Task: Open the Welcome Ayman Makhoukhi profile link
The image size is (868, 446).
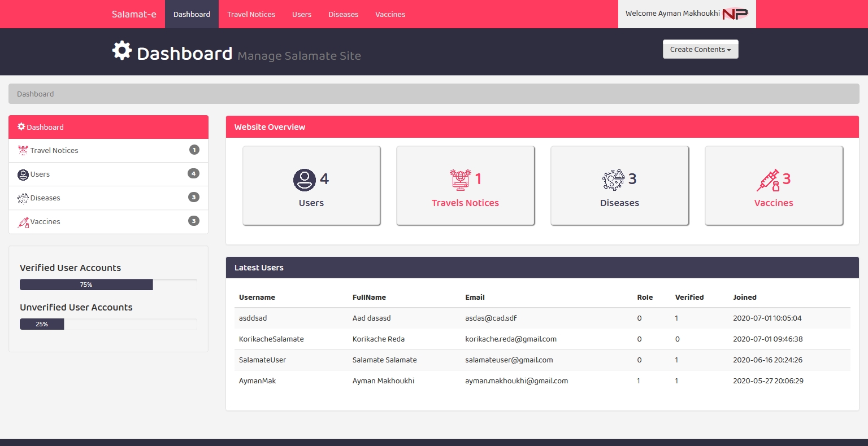Action: pos(672,14)
